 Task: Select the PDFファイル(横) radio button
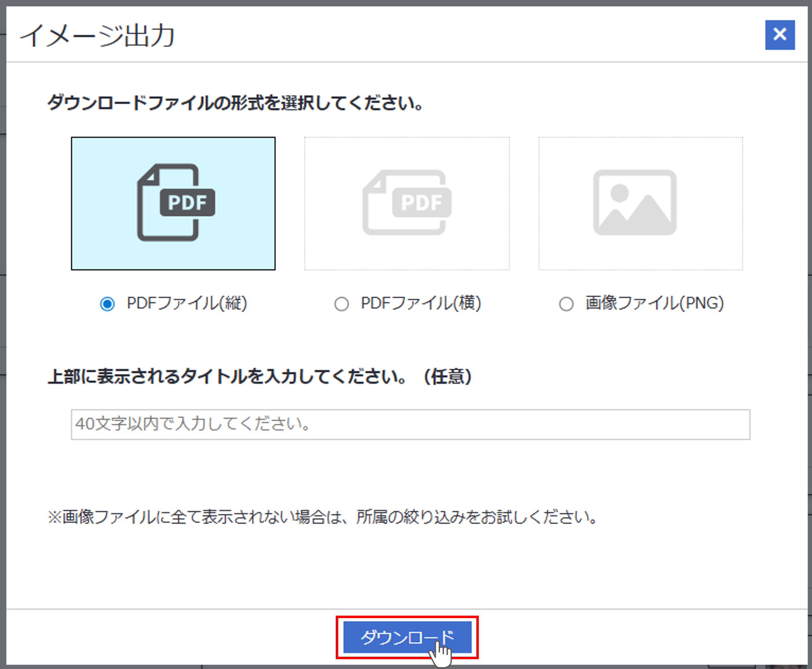coord(341,304)
